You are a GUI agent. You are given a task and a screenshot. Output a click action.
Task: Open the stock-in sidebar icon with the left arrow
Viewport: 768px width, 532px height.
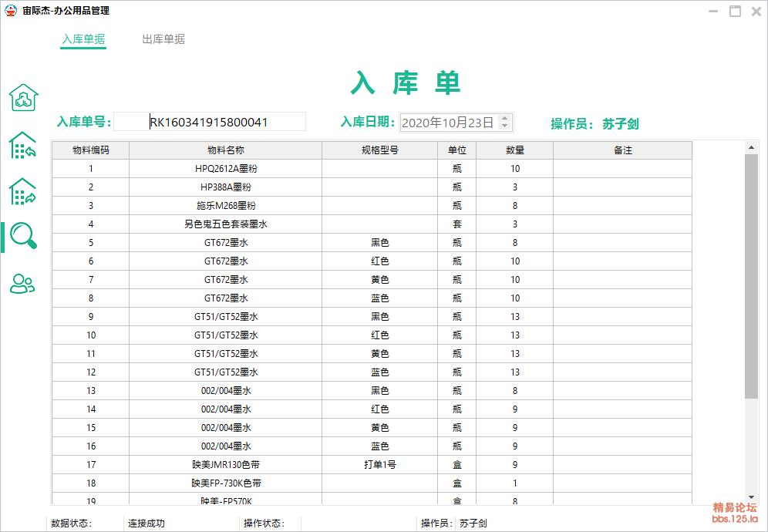pyautogui.click(x=23, y=146)
